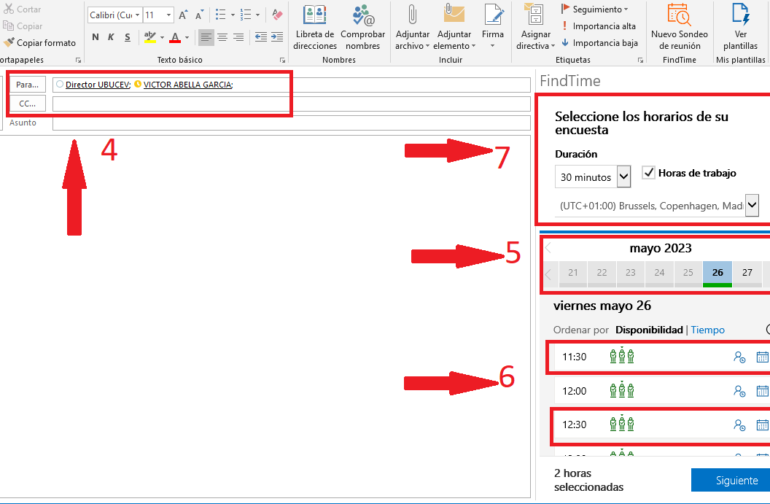Open Etiquetas dialog launcher

[x=640, y=60]
